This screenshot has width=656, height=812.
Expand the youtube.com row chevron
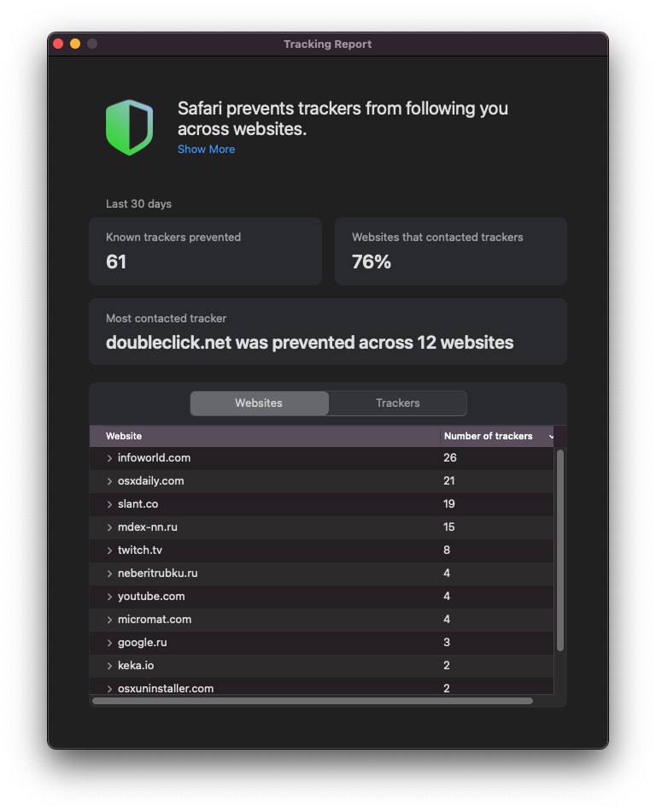tap(109, 597)
